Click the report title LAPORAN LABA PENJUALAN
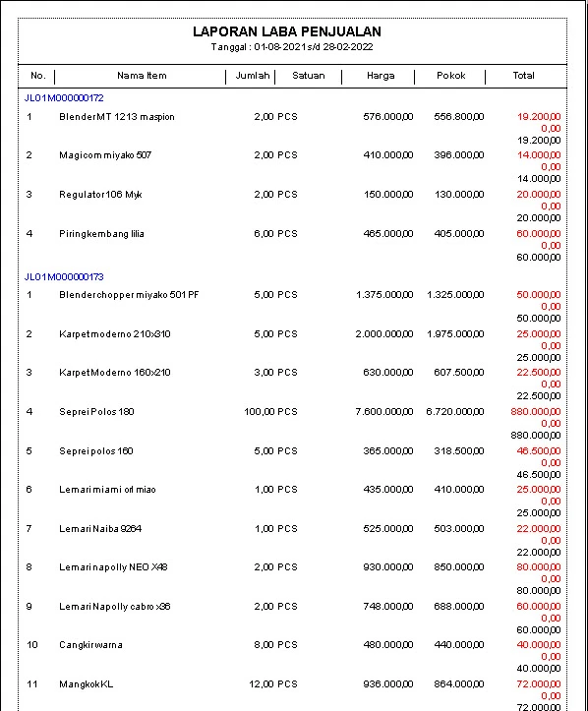The width and height of the screenshot is (588, 711). (x=286, y=31)
